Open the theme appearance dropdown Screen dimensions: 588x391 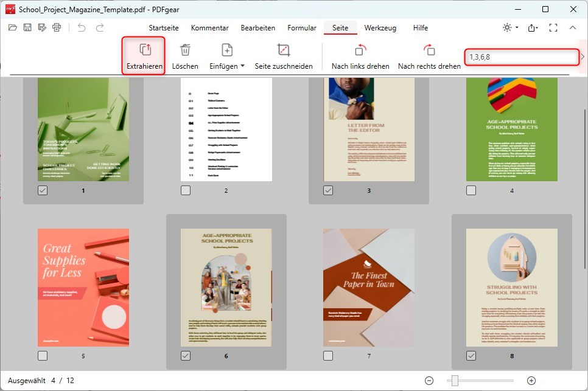[508, 28]
